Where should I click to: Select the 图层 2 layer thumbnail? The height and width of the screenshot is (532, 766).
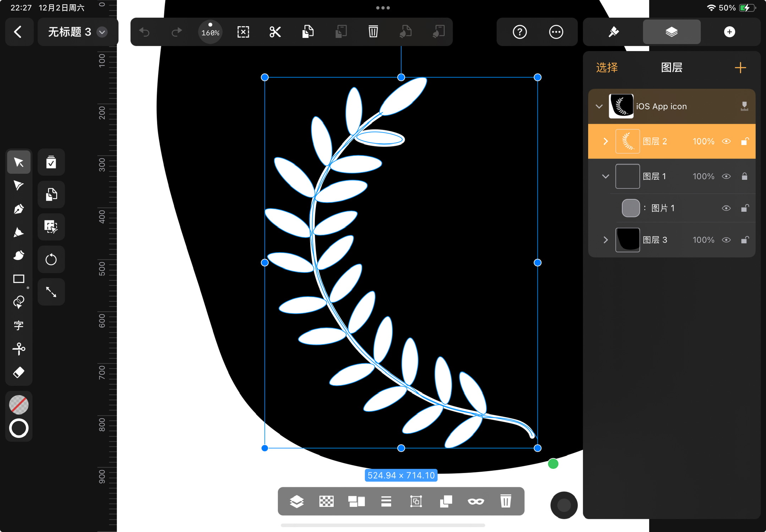(628, 141)
